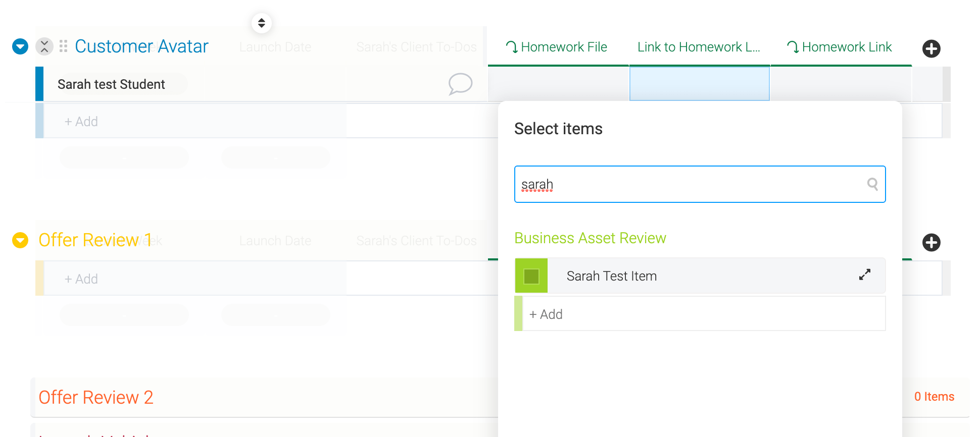Click Sarah's Client To-Dos header in Offer Review 1
This screenshot has height=437, width=980.
416,241
